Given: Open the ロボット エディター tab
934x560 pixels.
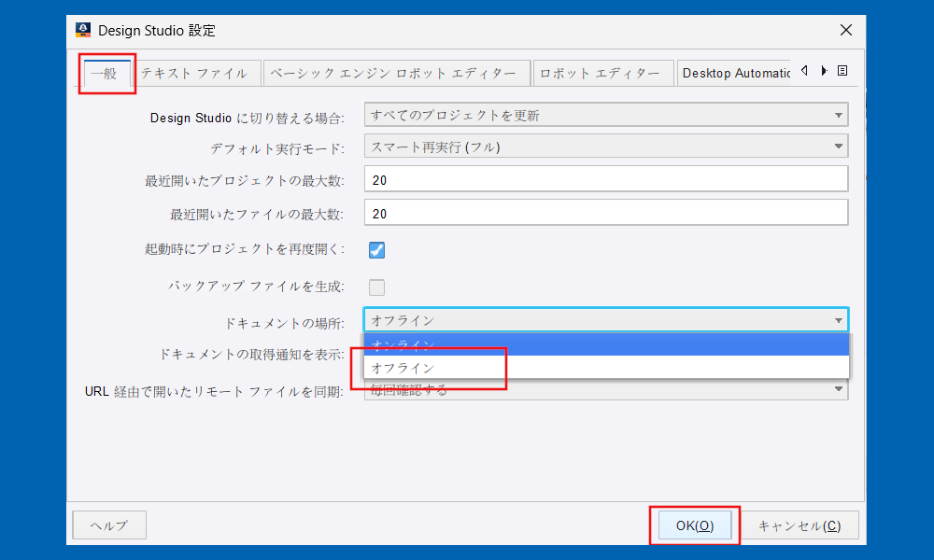Looking at the screenshot, I should pos(602,73).
